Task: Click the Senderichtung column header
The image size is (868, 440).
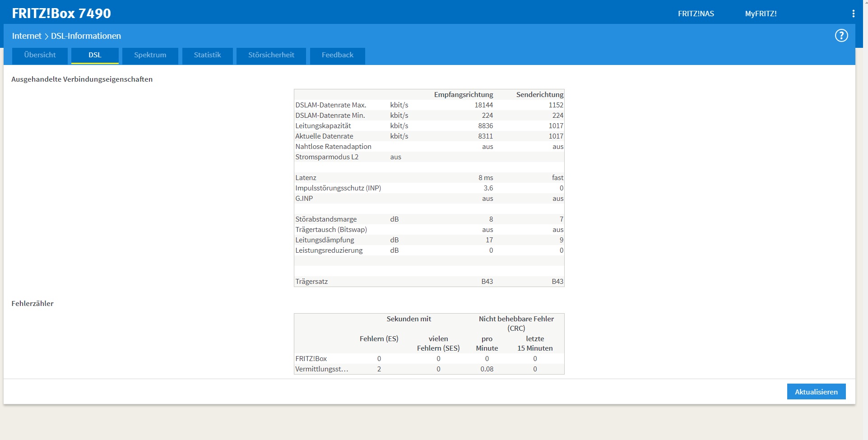Action: point(540,94)
